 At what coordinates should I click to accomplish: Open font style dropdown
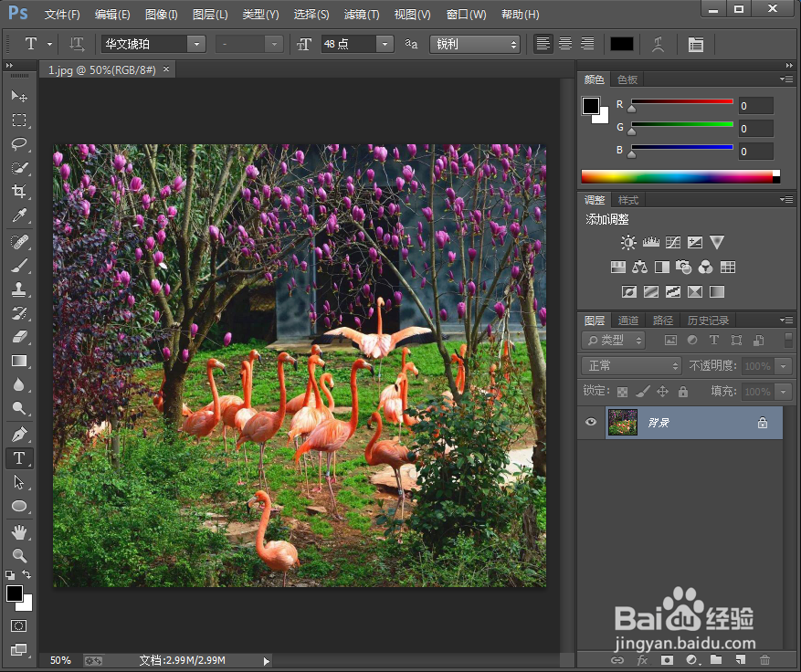point(274,45)
